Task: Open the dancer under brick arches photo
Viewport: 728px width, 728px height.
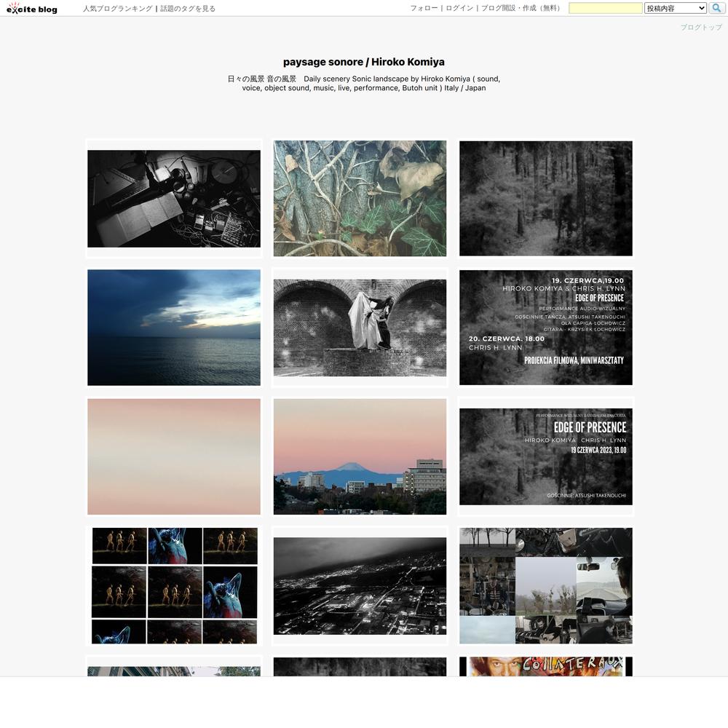Action: [x=360, y=328]
